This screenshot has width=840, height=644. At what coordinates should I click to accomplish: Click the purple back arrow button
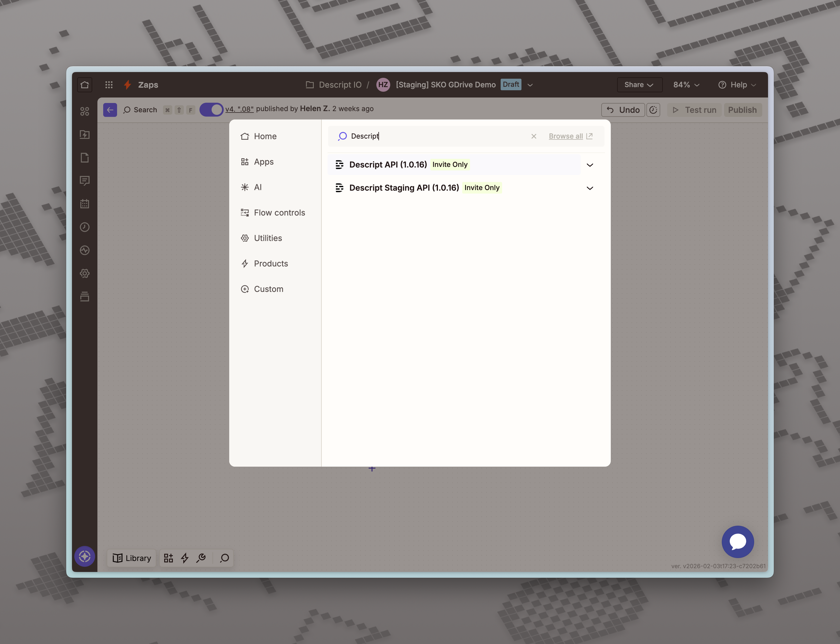(x=110, y=110)
